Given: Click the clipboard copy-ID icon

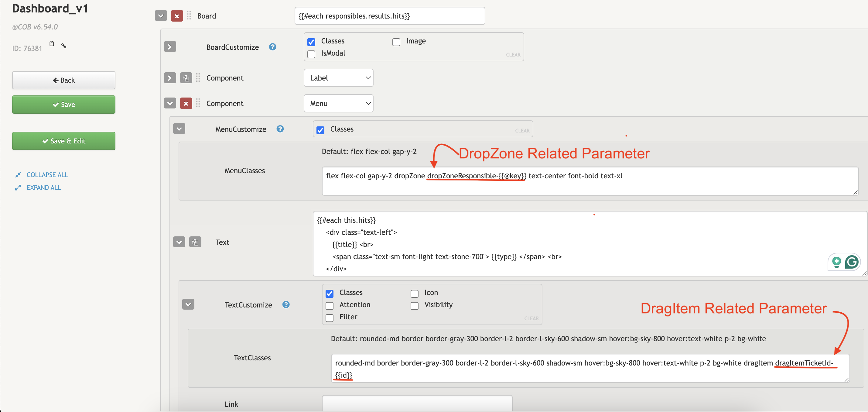Looking at the screenshot, I should click(52, 44).
